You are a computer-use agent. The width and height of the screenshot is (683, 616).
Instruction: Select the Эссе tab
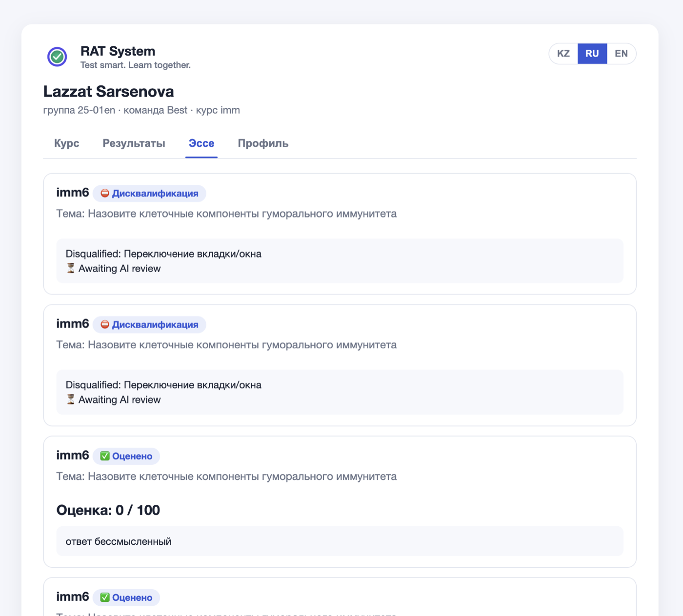click(201, 143)
